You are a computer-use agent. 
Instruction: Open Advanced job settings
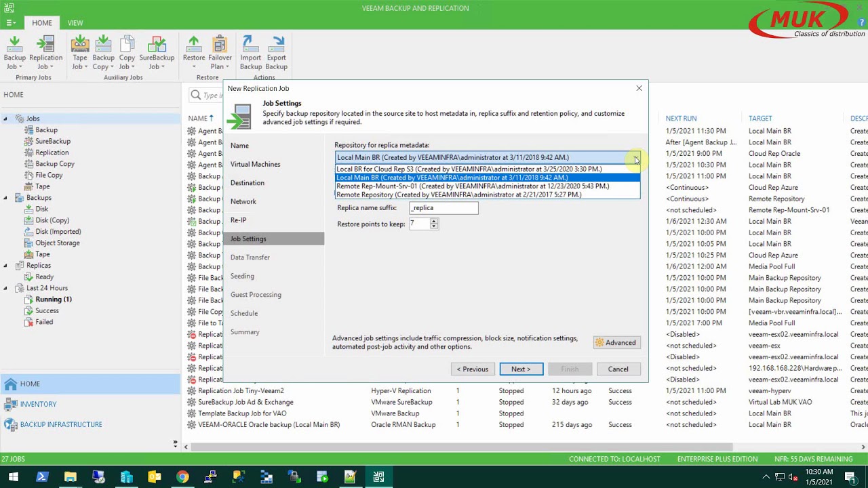[616, 342]
